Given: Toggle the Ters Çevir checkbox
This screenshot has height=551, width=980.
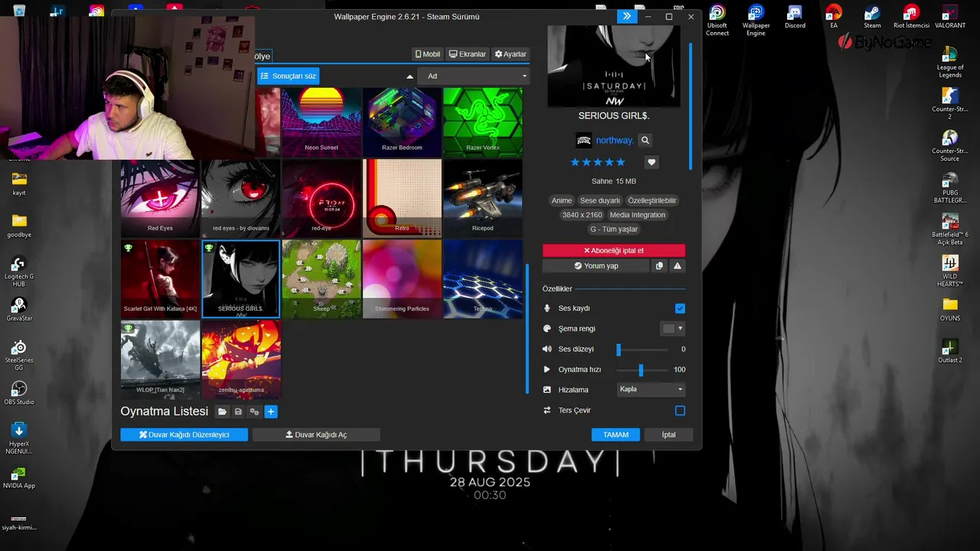Looking at the screenshot, I should 680,410.
